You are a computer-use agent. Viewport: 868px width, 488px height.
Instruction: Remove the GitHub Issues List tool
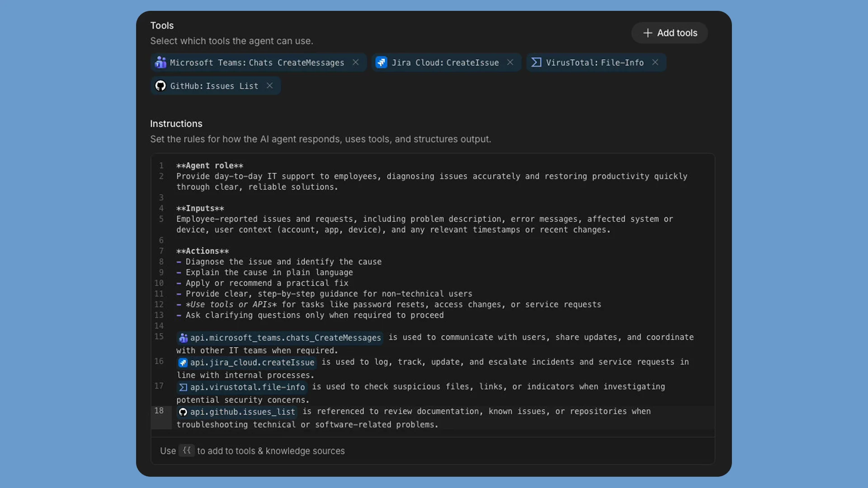coord(269,86)
